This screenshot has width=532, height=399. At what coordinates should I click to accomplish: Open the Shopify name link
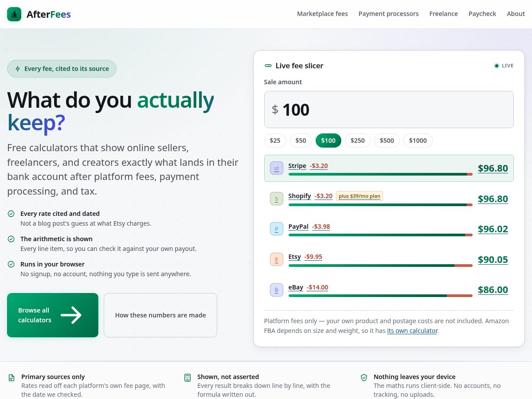coord(300,196)
